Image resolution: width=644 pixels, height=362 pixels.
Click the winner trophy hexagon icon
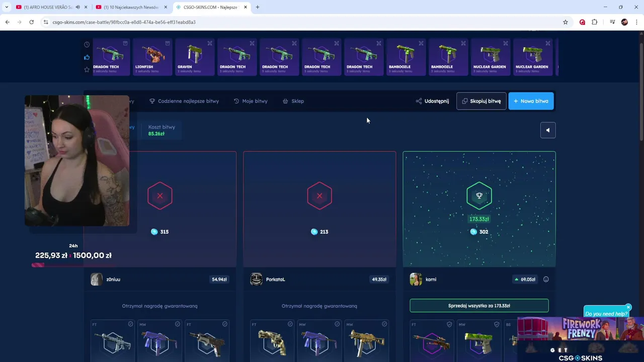click(479, 196)
